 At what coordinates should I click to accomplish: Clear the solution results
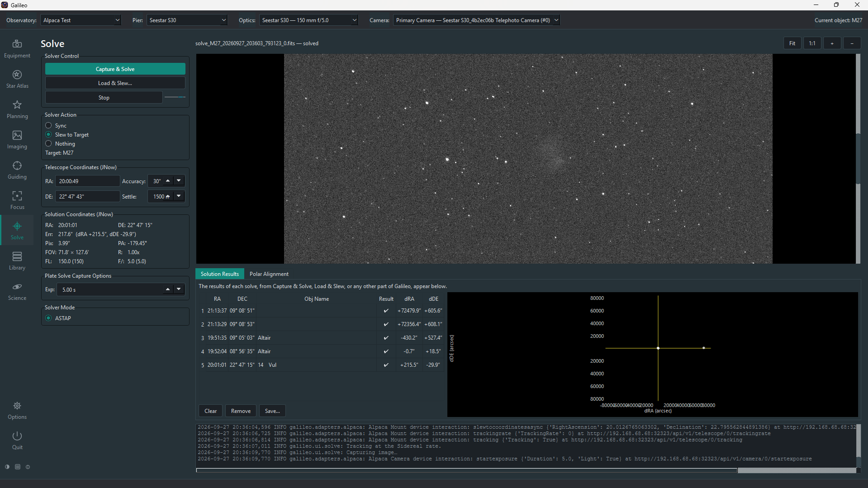(x=210, y=411)
